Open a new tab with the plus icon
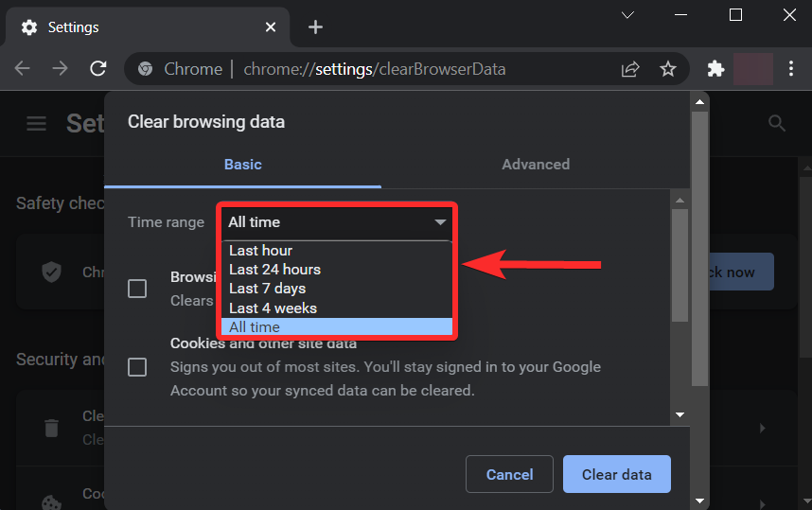Screen dimensions: 812x510 (316, 27)
